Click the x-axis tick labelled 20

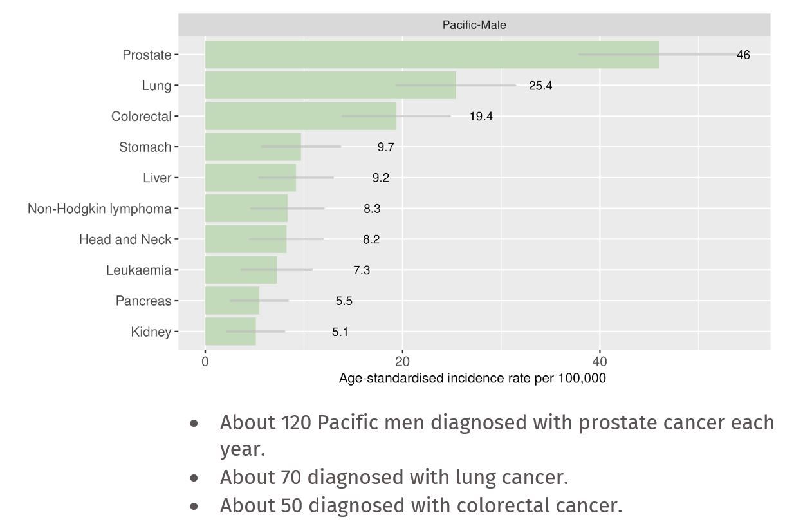[402, 362]
